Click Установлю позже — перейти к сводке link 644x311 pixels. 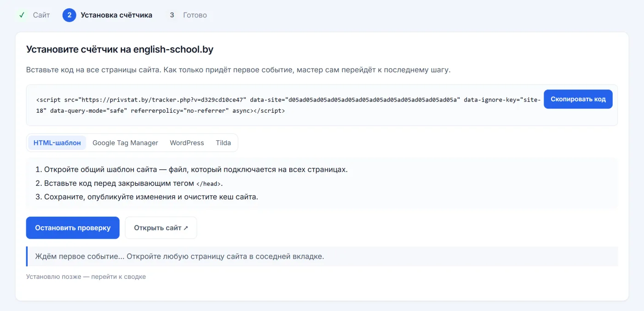tap(86, 276)
